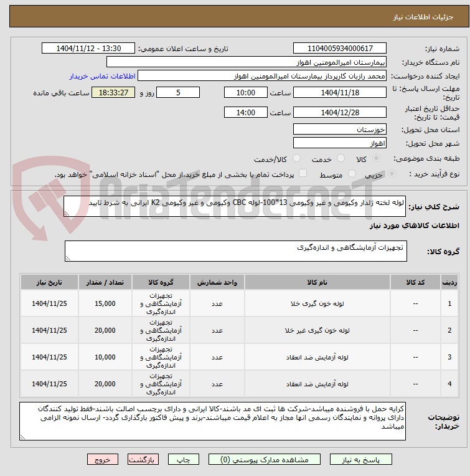This screenshot has width=470, height=476.
Task: Select the کالا/خدمت radio button
Action: click(x=296, y=158)
